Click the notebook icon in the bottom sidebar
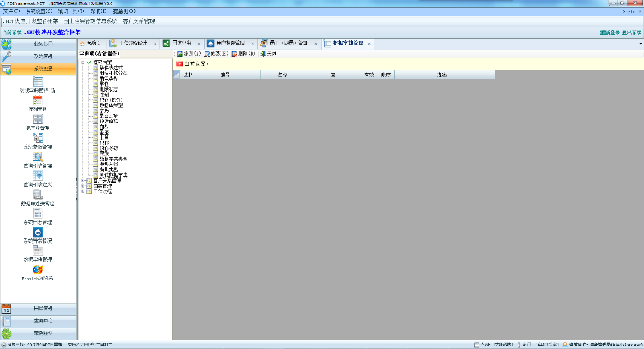 6,321
